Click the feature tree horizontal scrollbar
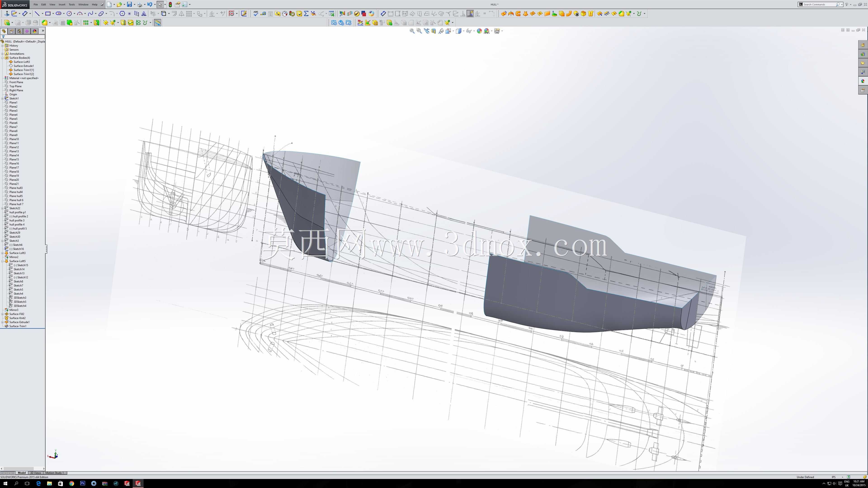Viewport: 868px width, 488px height. [x=22, y=469]
